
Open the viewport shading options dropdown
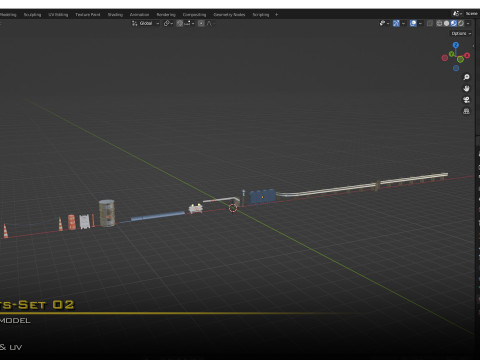click(468, 23)
